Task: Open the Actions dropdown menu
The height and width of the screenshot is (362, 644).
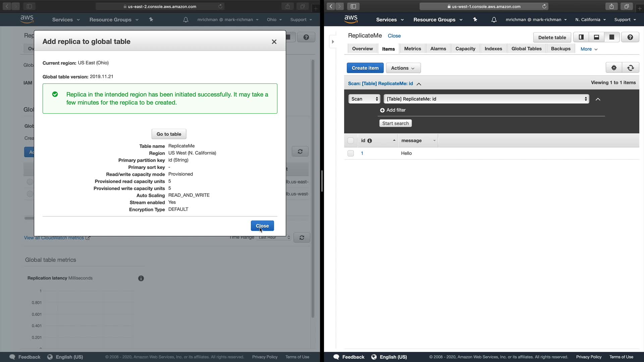Action: coord(403,68)
